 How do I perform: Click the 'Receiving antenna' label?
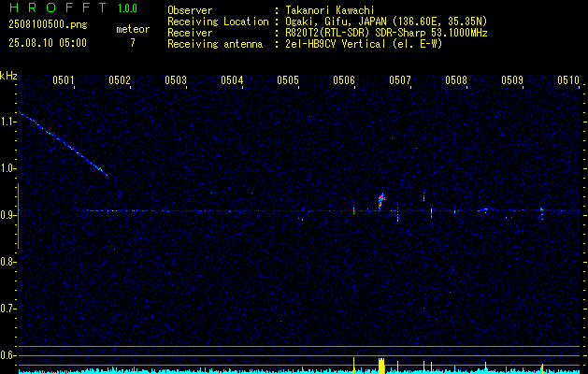(x=215, y=44)
